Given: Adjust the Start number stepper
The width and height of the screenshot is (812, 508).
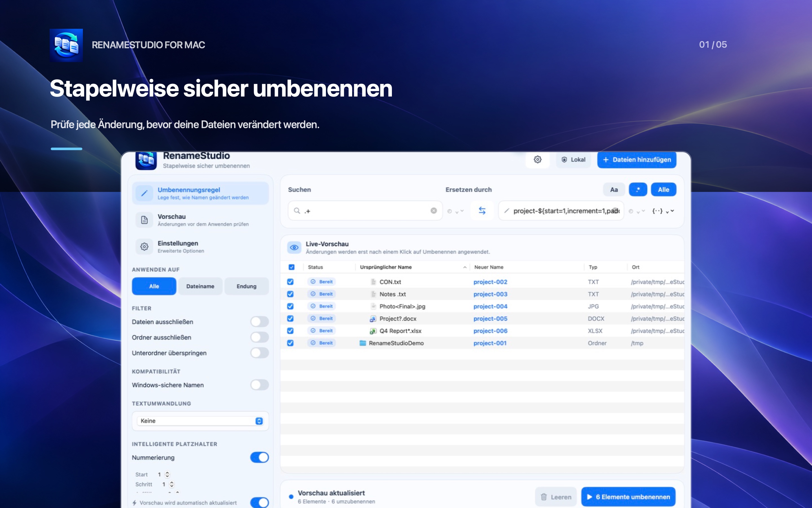Looking at the screenshot, I should click(167, 475).
